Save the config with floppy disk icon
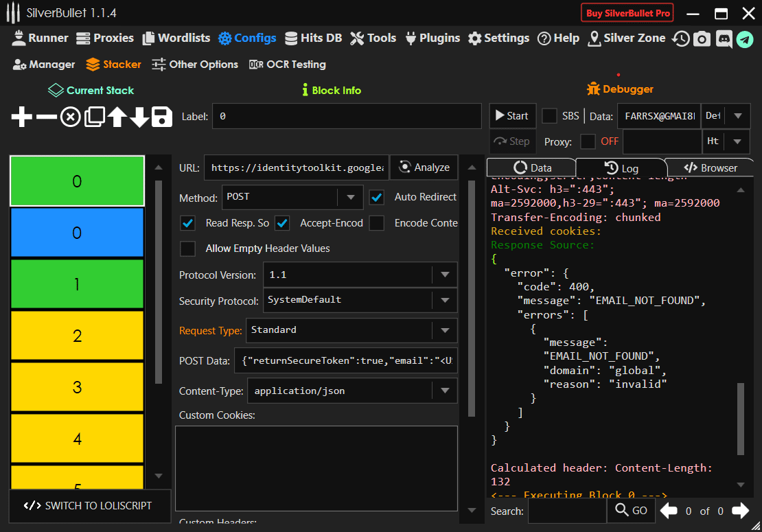Screen dimensions: 762x532 pyautogui.click(x=162, y=117)
